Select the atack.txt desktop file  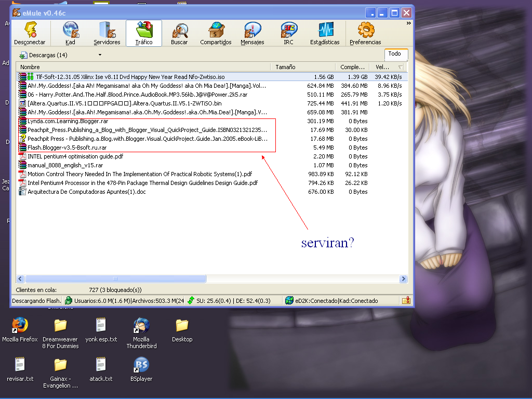(x=101, y=369)
